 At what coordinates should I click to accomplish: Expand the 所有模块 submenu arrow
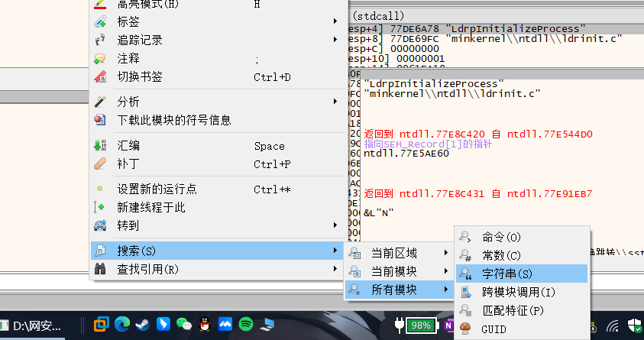coord(446,290)
